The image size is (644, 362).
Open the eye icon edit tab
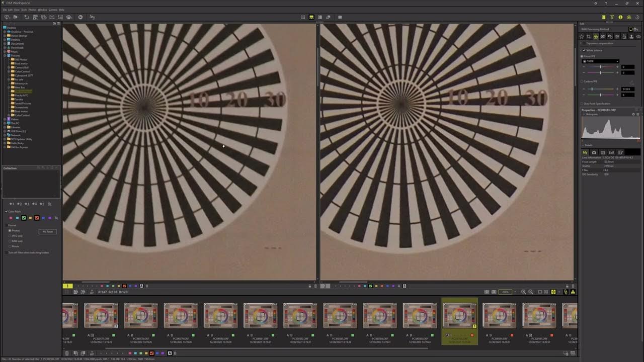click(x=638, y=37)
